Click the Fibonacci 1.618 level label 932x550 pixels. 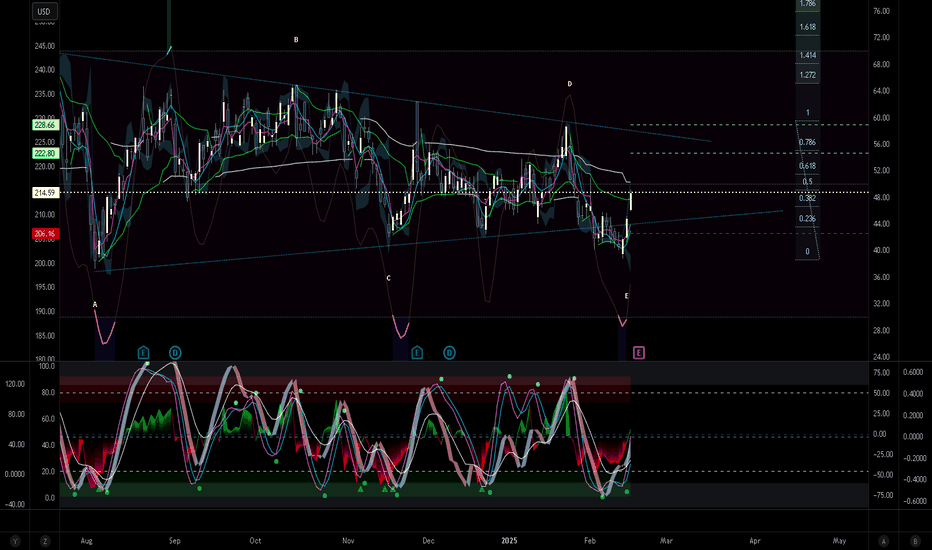pos(807,27)
